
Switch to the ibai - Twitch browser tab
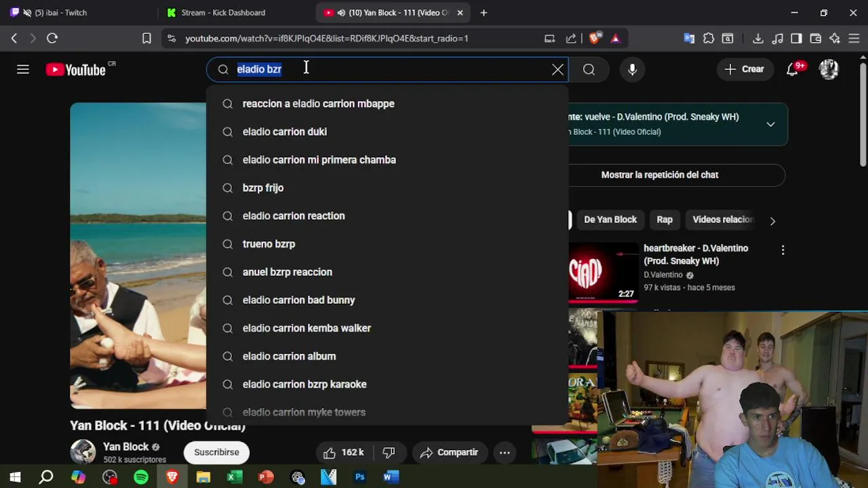pos(79,12)
